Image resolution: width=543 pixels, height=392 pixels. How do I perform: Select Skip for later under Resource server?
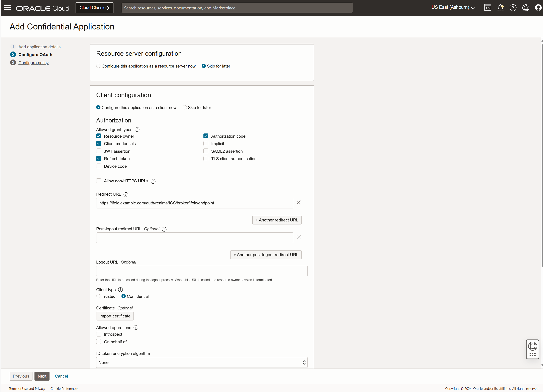[203, 66]
